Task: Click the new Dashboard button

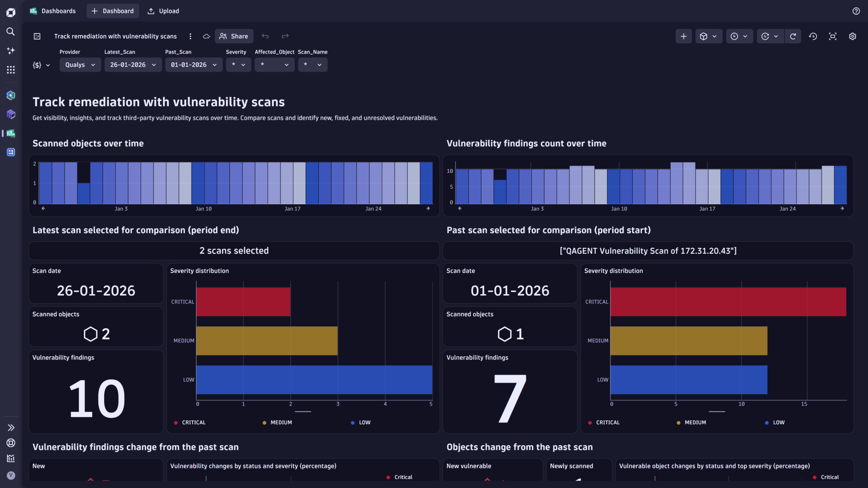Action: click(x=113, y=11)
